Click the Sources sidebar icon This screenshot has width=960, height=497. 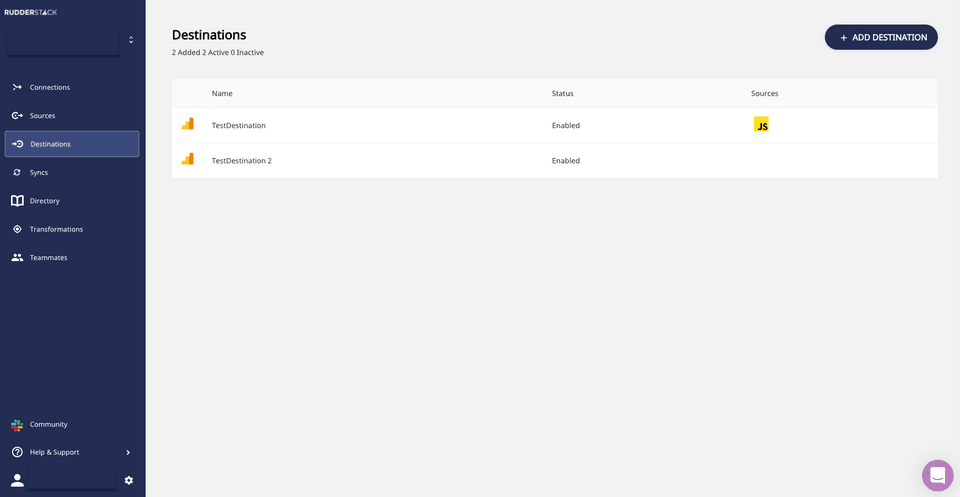pyautogui.click(x=17, y=116)
